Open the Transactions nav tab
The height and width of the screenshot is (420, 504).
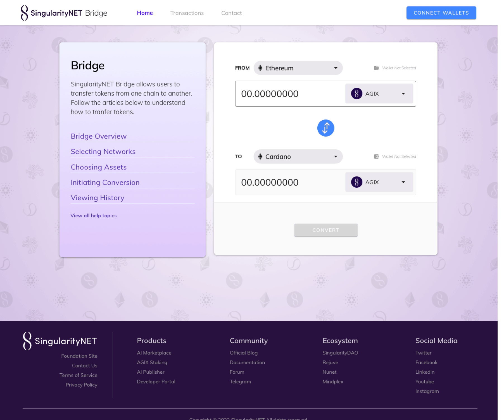pyautogui.click(x=187, y=13)
